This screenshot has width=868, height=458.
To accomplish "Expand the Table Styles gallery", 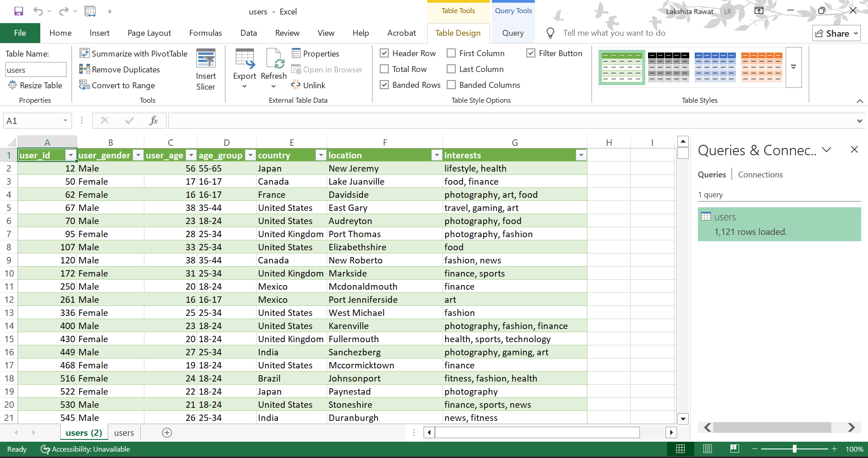I will [793, 67].
